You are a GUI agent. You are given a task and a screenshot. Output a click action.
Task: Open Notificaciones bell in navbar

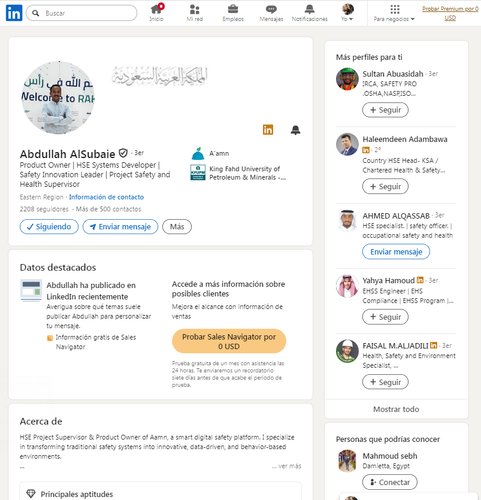click(x=310, y=13)
